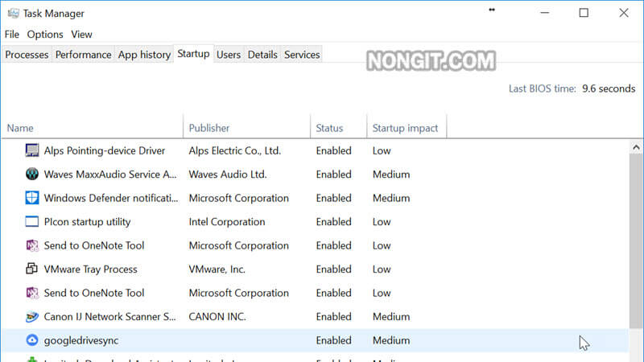Click Low impact for VMware Tray Process
The height and width of the screenshot is (362, 644).
coord(382,269)
